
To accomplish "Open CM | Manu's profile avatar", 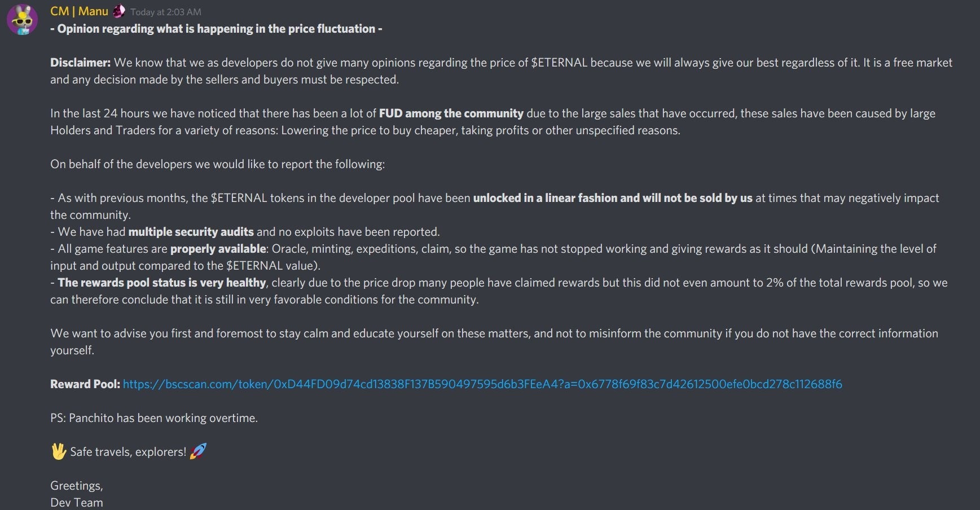I will tap(22, 20).
